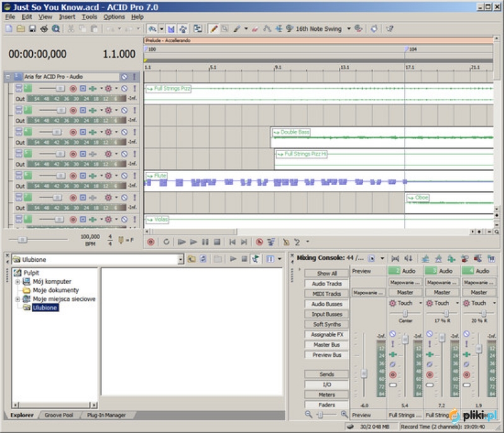
Task: Click the Preview channel fader in Mixing Console
Action: point(364,374)
